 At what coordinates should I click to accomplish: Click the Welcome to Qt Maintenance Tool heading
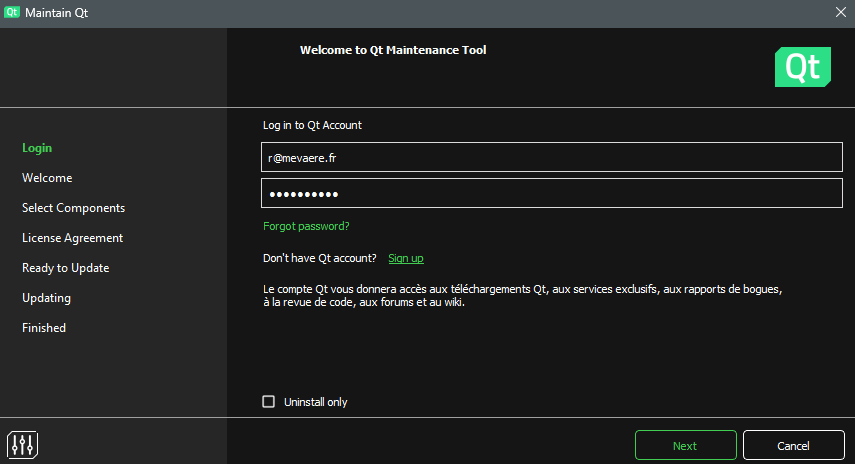pos(393,50)
